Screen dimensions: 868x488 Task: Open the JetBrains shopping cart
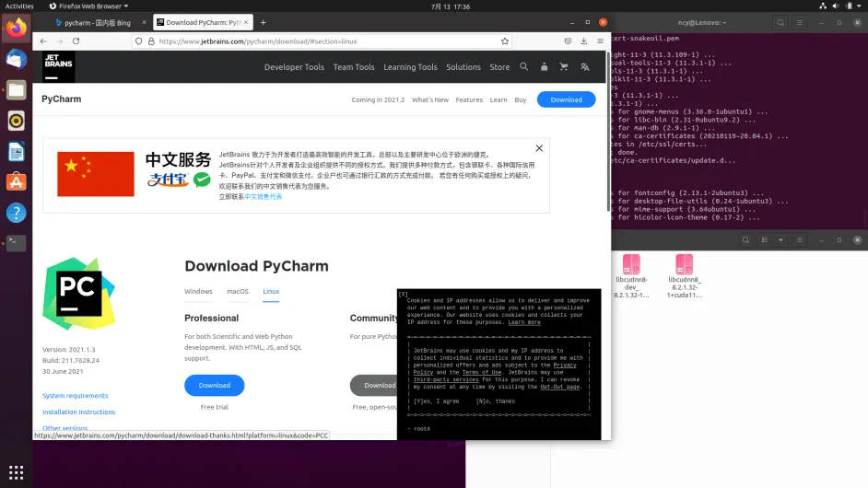pos(564,67)
